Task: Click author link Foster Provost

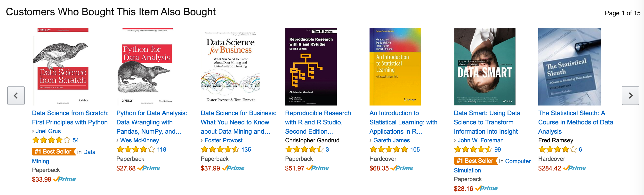Action: pyautogui.click(x=223, y=140)
